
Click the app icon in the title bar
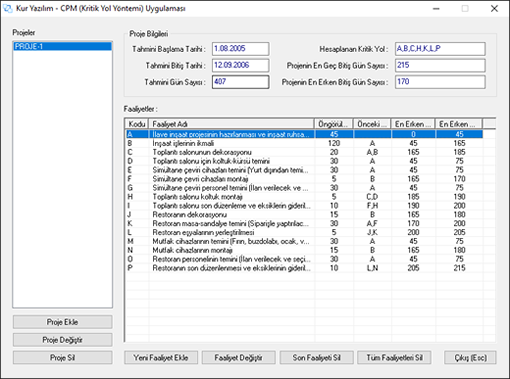pos(7,8)
